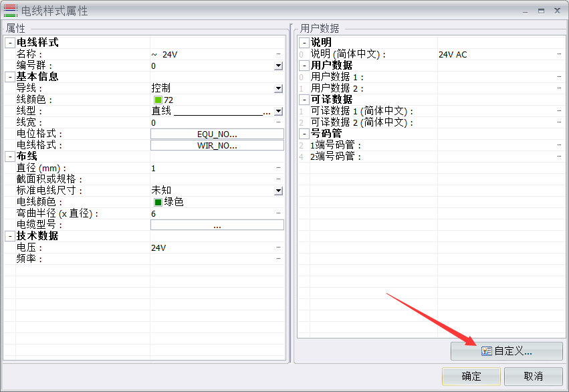Click the 线宽 value field
The height and width of the screenshot is (392, 569).
click(214, 122)
